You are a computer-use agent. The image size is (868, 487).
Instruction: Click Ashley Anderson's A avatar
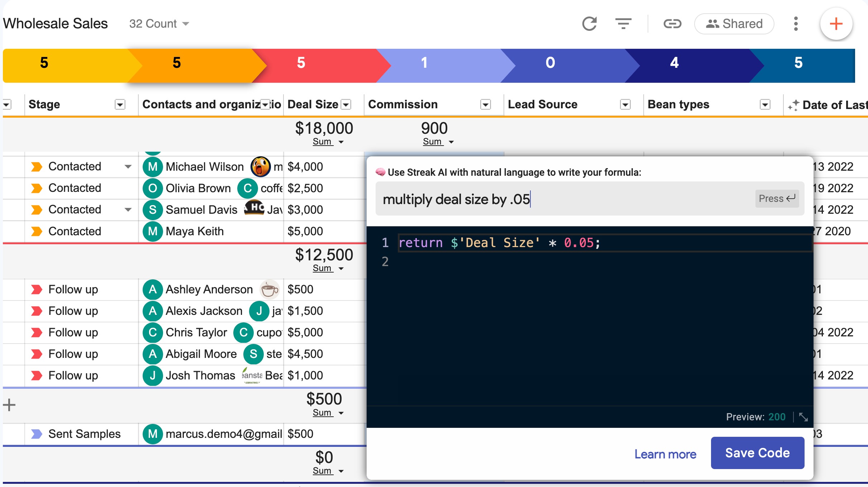tap(153, 289)
